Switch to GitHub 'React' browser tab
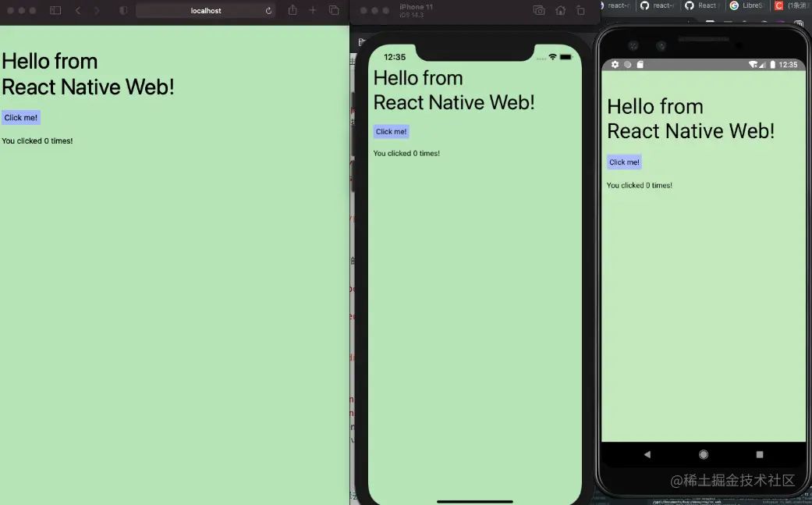The image size is (812, 505). pyautogui.click(x=703, y=5)
